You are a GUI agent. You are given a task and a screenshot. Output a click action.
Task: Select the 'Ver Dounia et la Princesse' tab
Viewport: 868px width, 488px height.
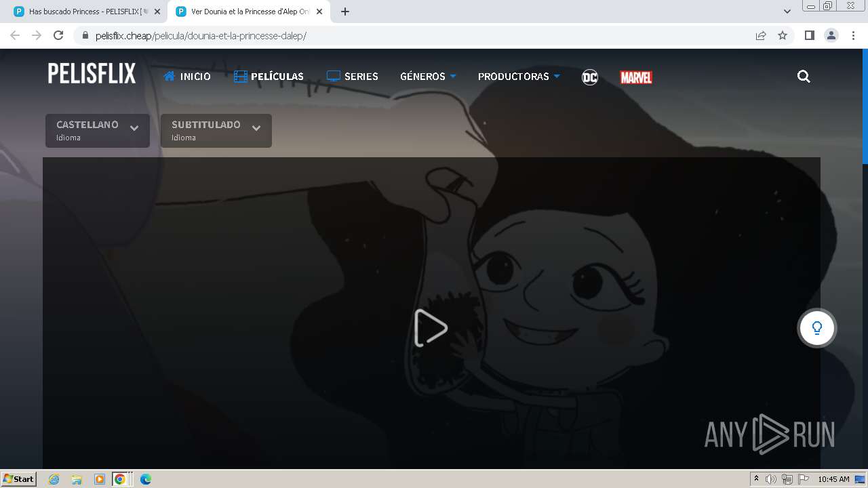250,12
